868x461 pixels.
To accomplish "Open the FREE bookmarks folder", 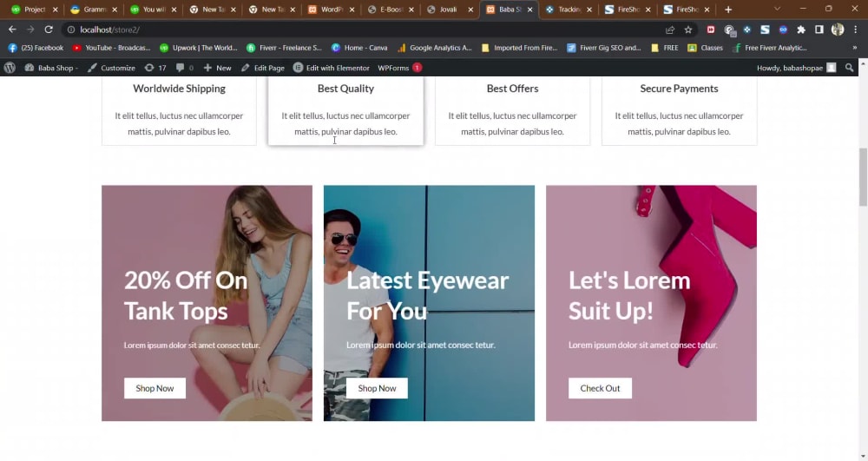I will click(664, 48).
